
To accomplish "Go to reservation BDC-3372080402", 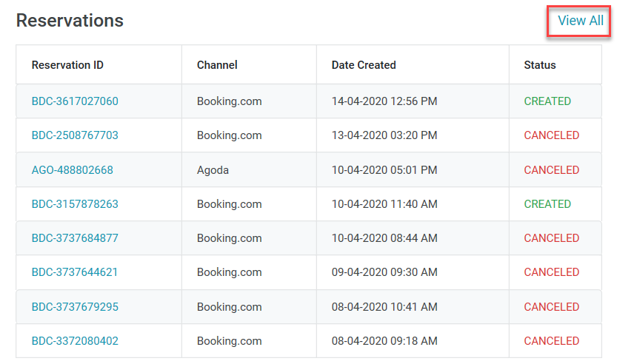I will coord(75,341).
